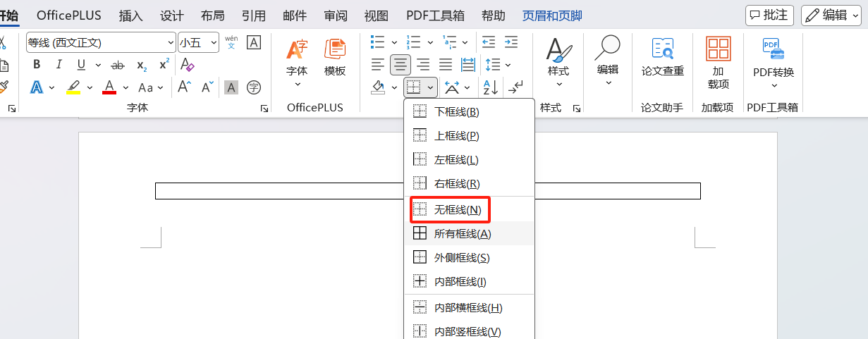The height and width of the screenshot is (339, 868).
Task: Switch to the 插入 tab
Action: (x=130, y=16)
